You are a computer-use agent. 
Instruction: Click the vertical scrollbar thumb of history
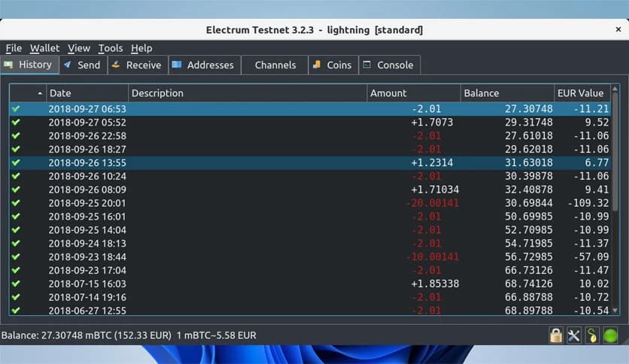(x=615, y=153)
